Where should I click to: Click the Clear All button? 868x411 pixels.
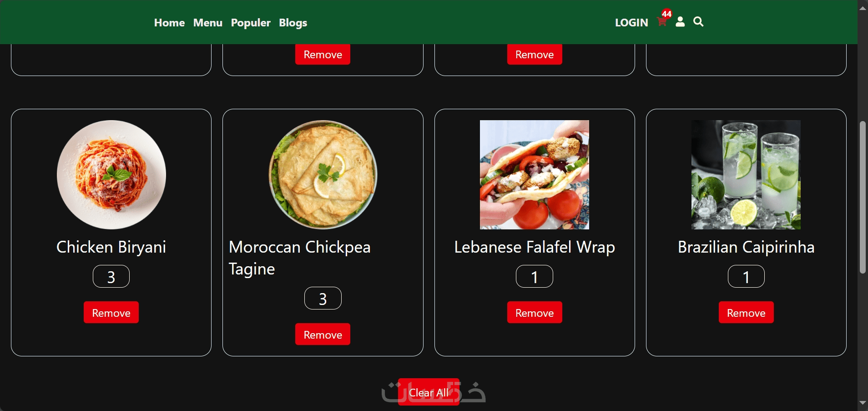429,392
